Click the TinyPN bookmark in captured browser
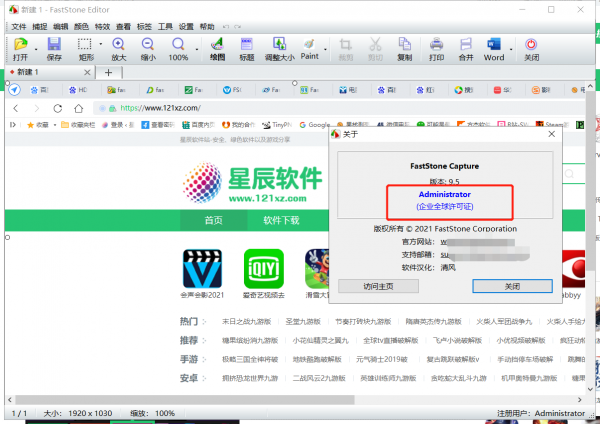The image size is (600, 424). click(277, 125)
